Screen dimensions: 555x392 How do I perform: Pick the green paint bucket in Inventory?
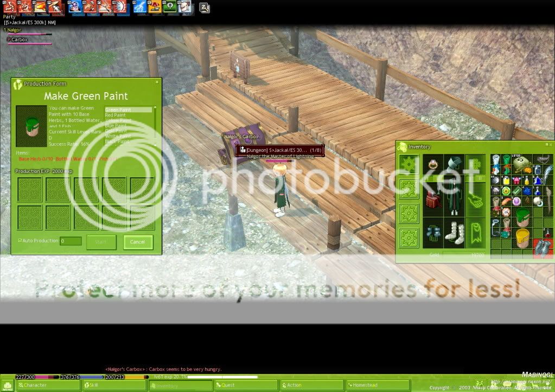(x=522, y=217)
